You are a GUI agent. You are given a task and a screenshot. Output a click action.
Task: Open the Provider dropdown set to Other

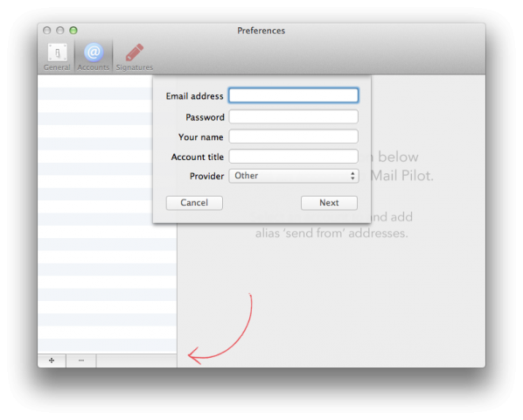(294, 176)
